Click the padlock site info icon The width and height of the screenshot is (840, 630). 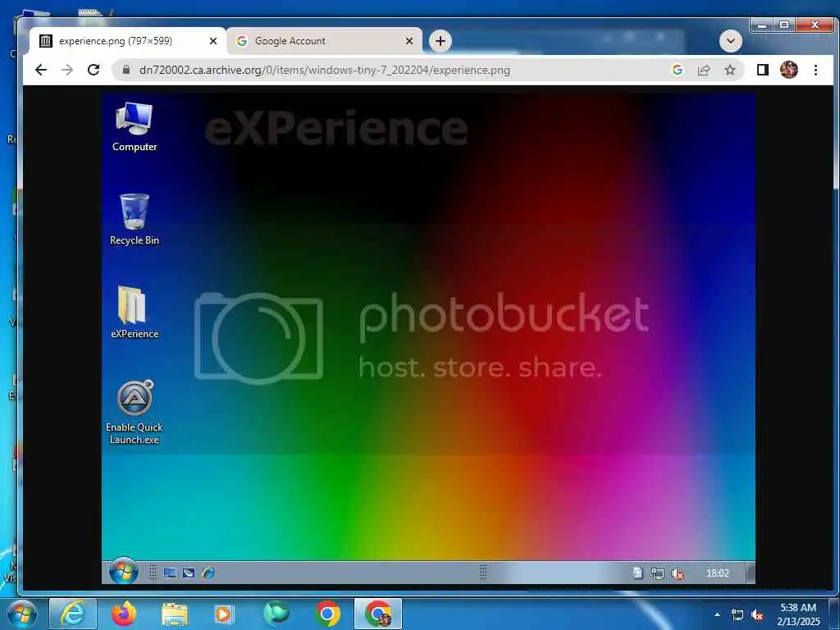click(126, 70)
